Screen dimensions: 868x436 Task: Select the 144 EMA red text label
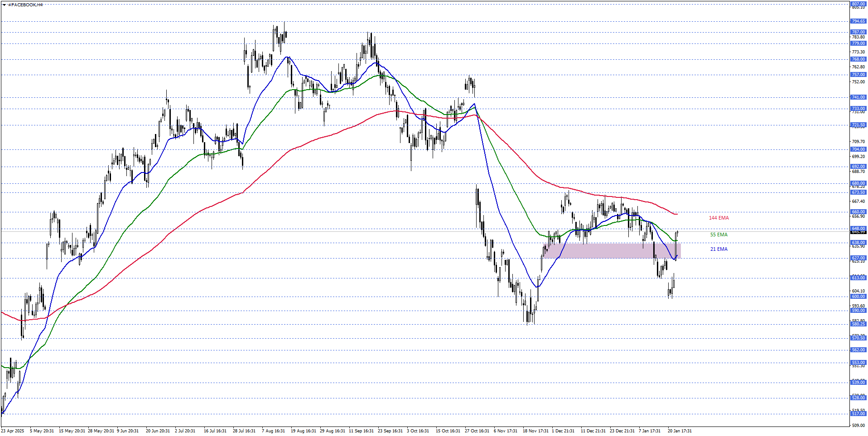point(719,218)
